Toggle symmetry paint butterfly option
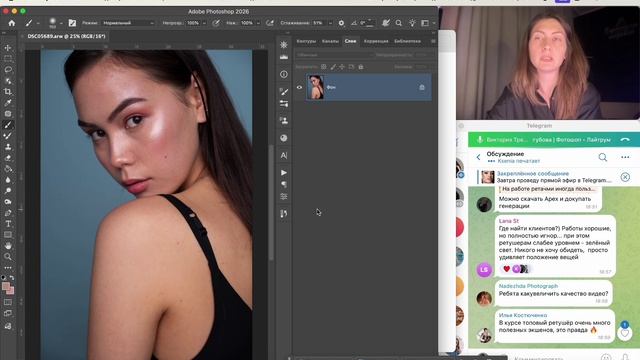 [385, 23]
